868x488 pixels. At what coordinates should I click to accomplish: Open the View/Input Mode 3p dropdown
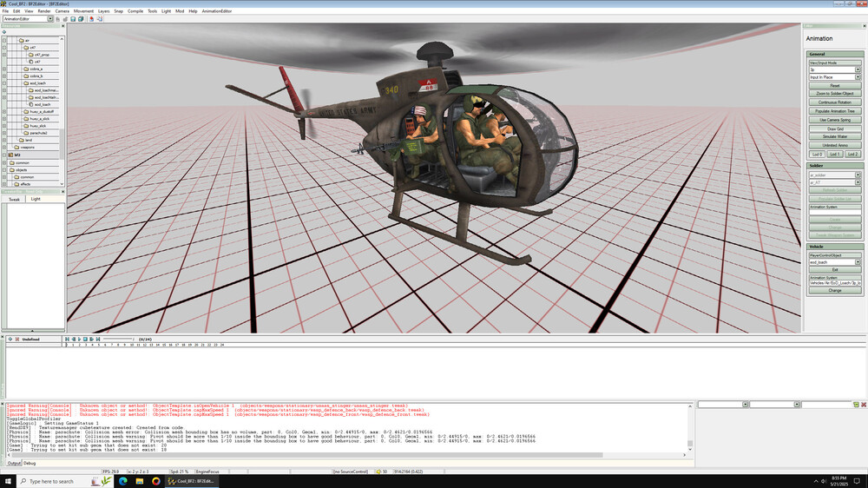pos(858,69)
